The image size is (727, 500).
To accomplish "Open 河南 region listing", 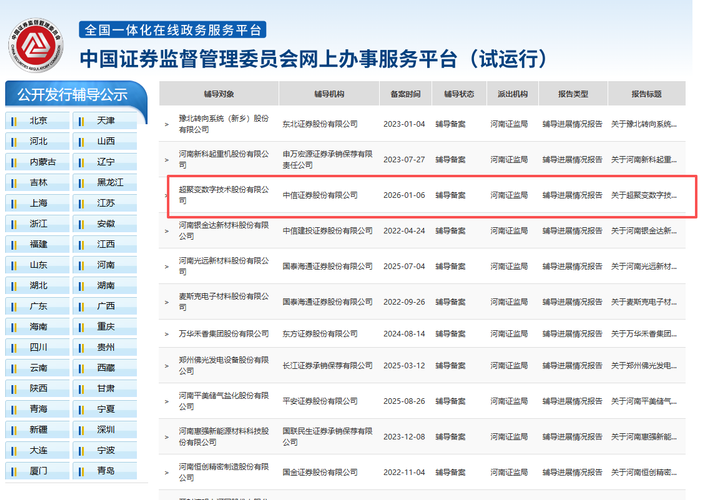I will pyautogui.click(x=105, y=265).
